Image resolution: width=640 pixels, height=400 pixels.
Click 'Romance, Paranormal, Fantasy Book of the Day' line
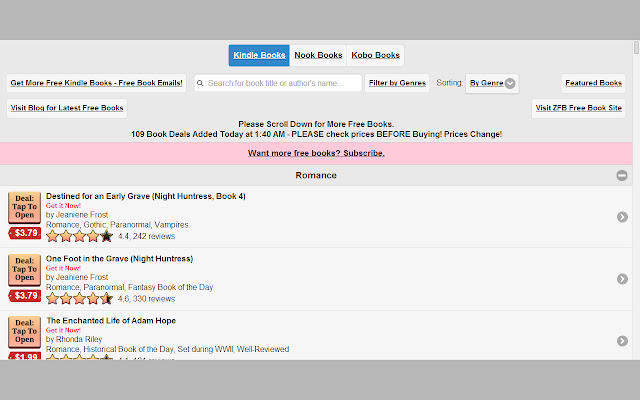[129, 287]
